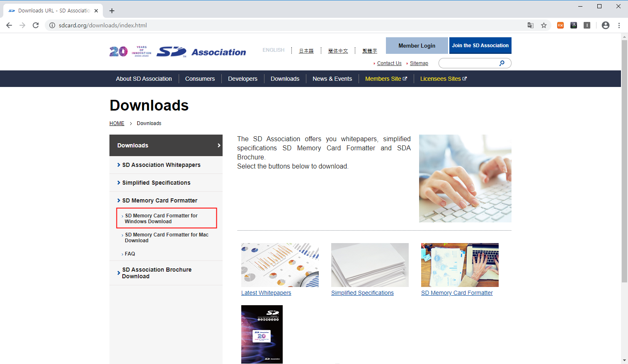Reload the current page
The image size is (628, 364).
pyautogui.click(x=36, y=25)
